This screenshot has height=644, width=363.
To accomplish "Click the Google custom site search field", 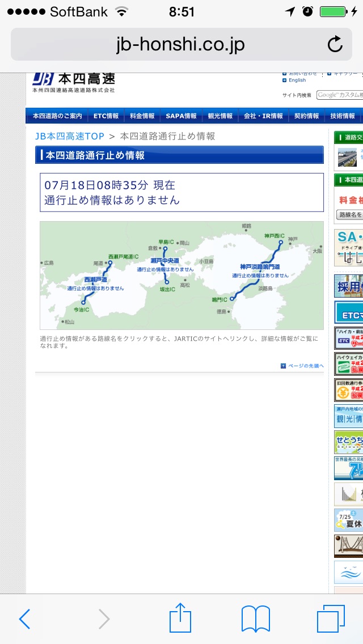I will 339,95.
